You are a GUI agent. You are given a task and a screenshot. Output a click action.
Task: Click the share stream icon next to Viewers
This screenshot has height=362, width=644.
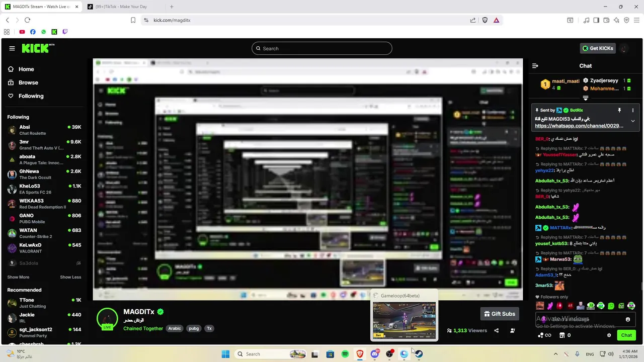click(497, 330)
